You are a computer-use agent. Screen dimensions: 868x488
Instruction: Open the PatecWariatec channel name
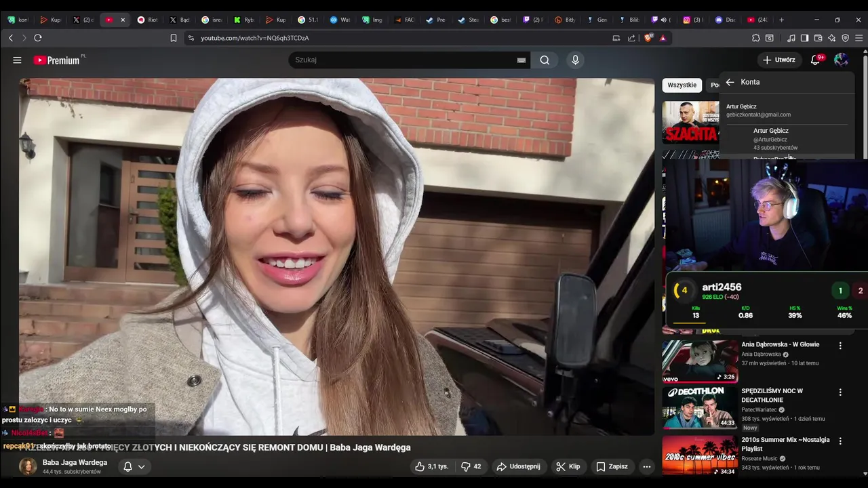(x=759, y=410)
